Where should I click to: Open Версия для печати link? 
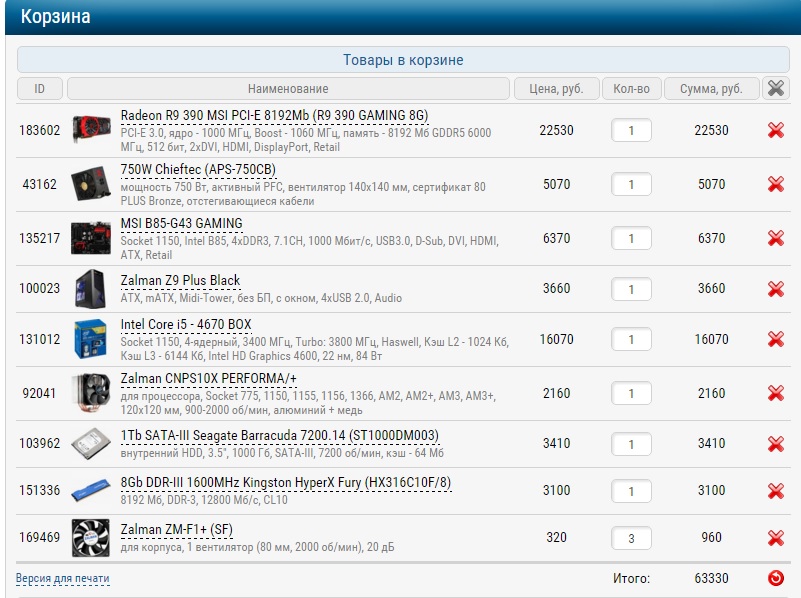[62, 579]
